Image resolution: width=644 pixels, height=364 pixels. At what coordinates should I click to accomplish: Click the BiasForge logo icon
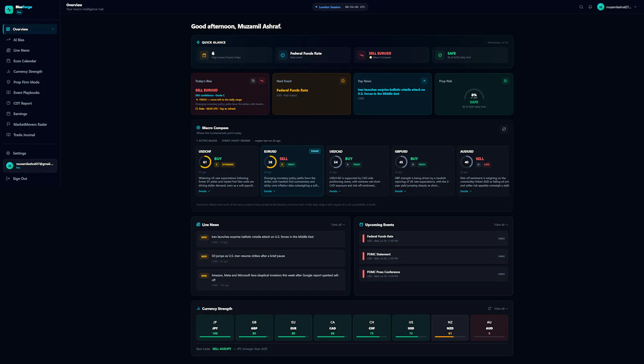click(x=9, y=10)
